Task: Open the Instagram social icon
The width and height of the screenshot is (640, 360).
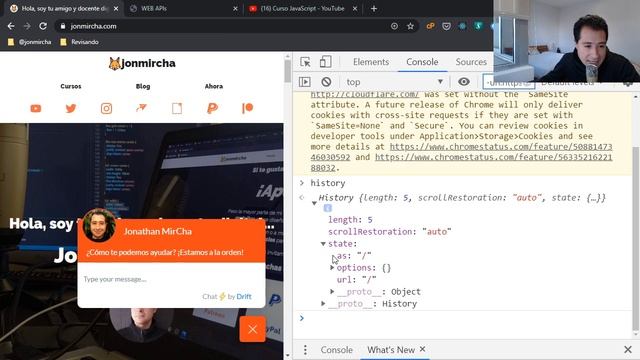Action: click(x=106, y=108)
